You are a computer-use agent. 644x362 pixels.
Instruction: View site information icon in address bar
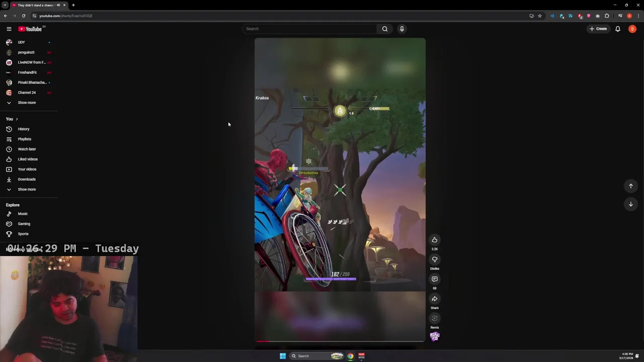click(34, 16)
